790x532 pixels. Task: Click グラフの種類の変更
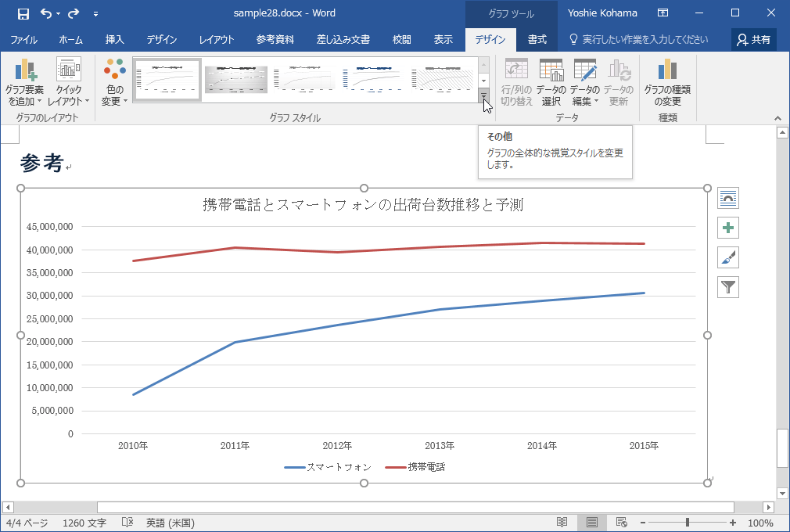coord(667,81)
